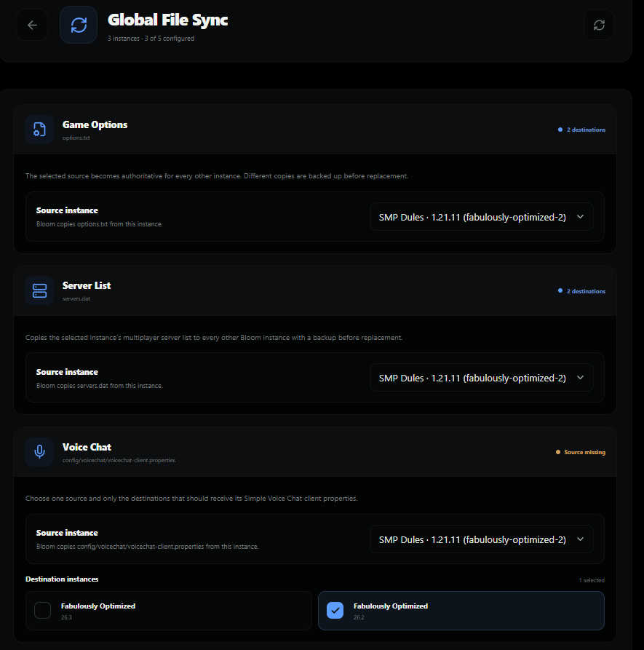Image resolution: width=644 pixels, height=650 pixels.
Task: Check the Fabulously Optimized 26.3 checkbox
Action: pyautogui.click(x=43, y=610)
